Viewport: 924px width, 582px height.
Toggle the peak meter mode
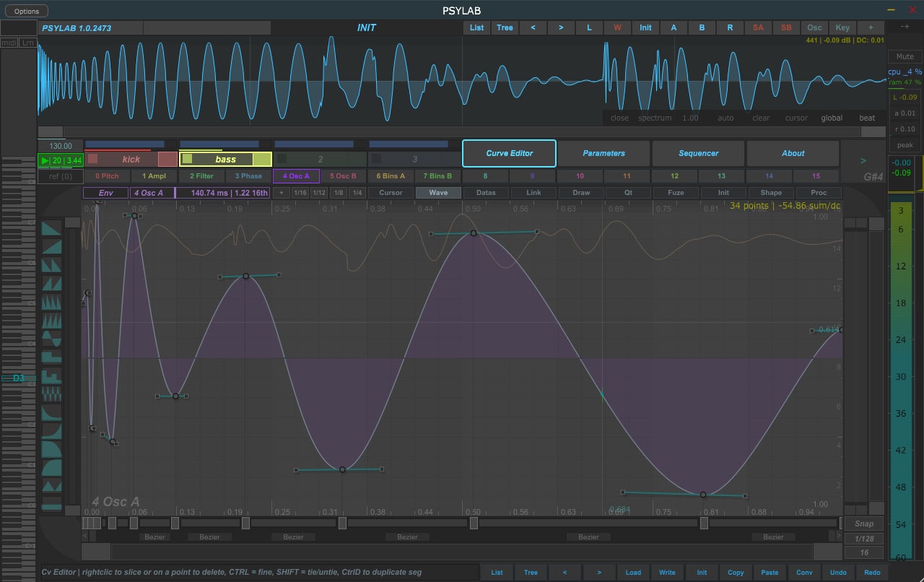905,145
